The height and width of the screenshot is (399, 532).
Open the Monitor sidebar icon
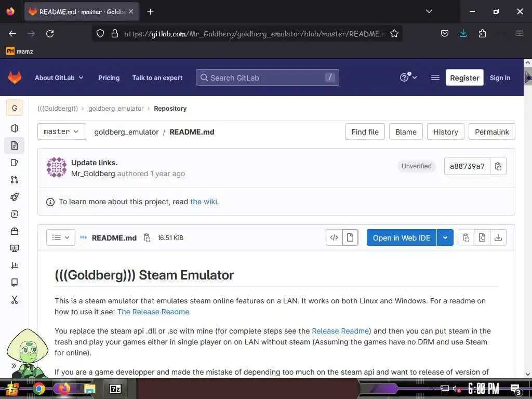[x=14, y=248]
